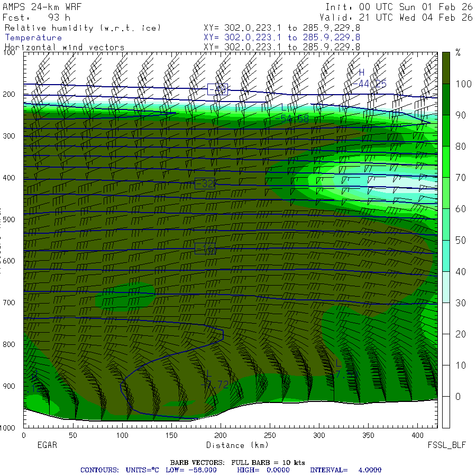Pick the teal colorbar segment between 50 and 60
Image resolution: width=476 pixels, height=476 pixels.
tap(446, 224)
